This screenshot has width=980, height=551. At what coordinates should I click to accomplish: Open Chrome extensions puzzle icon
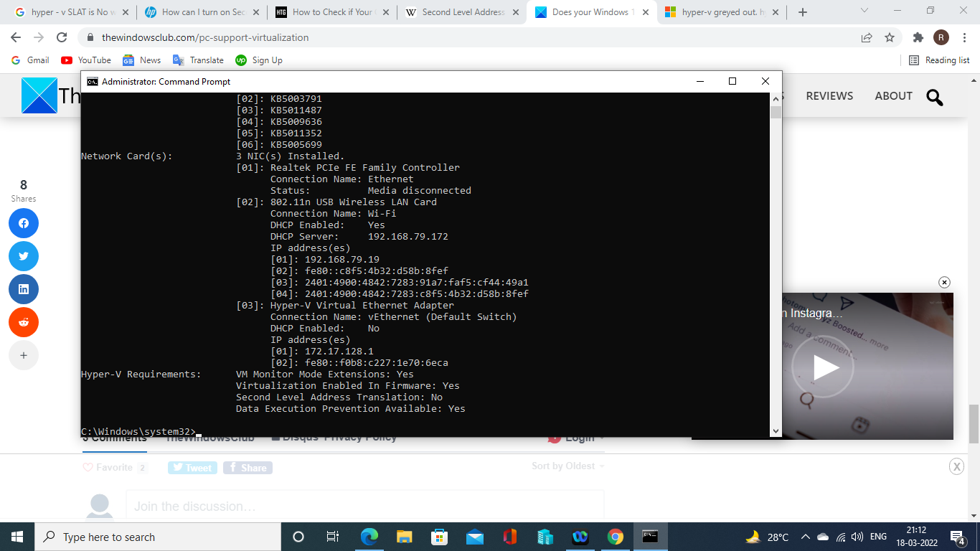pyautogui.click(x=918, y=37)
